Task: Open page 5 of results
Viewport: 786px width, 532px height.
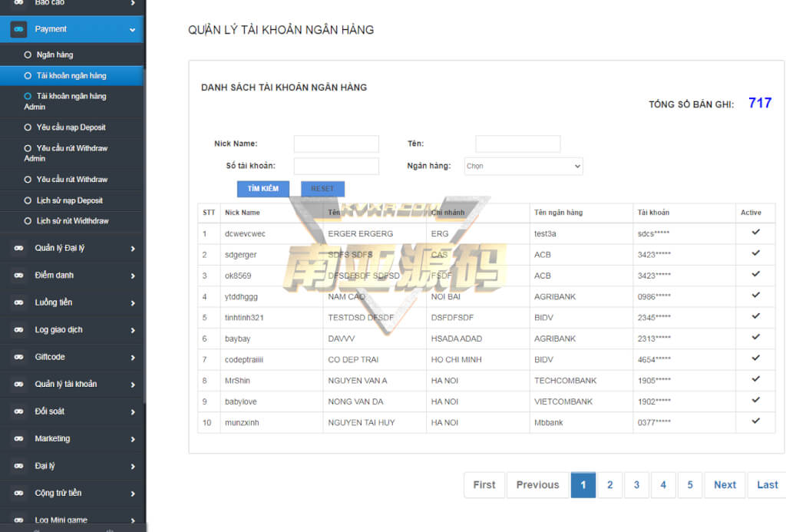Action: click(690, 485)
